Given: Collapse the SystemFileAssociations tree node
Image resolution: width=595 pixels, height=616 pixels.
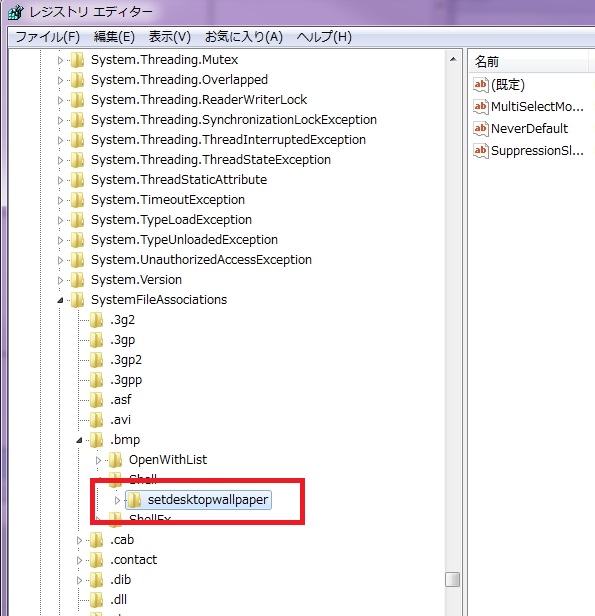Looking at the screenshot, I should tap(60, 301).
